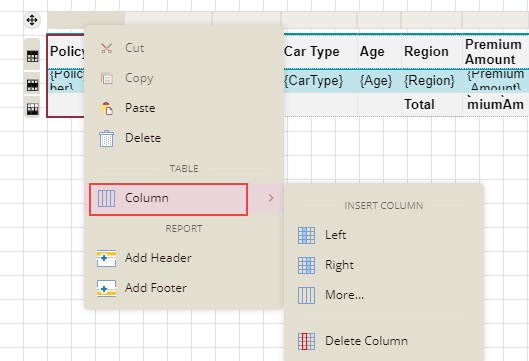
Task: Select the {CarType} detail cell
Action: pos(320,81)
